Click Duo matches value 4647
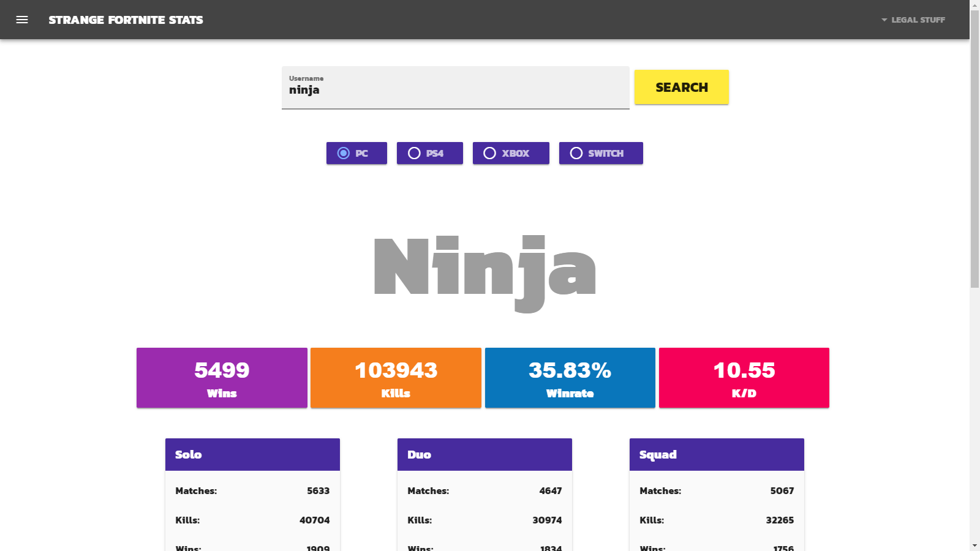This screenshot has height=551, width=980. point(550,491)
